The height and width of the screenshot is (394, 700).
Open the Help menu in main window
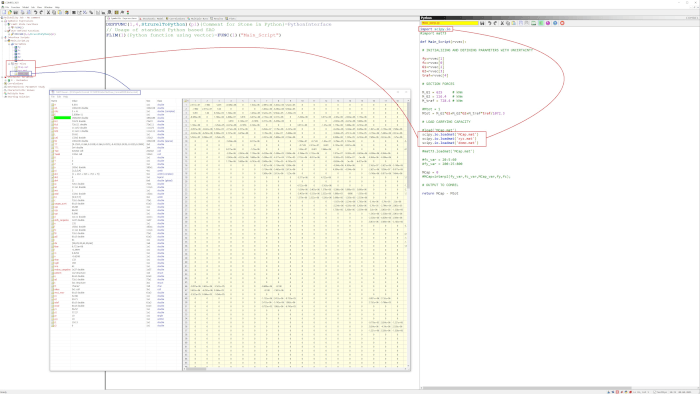click(x=57, y=7)
